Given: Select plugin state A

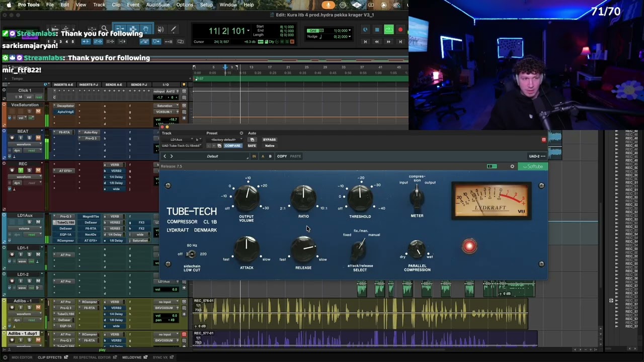Looking at the screenshot, I should (x=263, y=156).
